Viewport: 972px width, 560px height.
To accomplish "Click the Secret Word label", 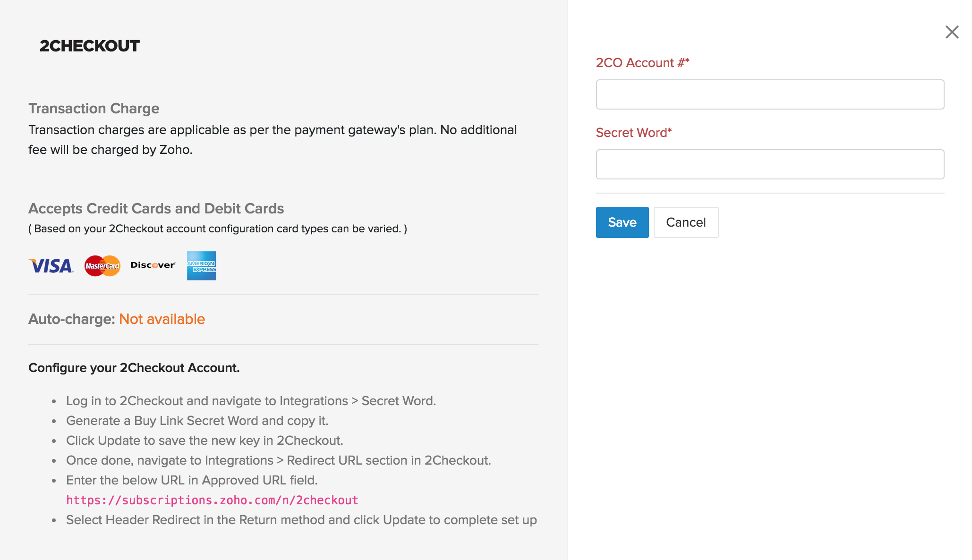I will click(x=633, y=133).
